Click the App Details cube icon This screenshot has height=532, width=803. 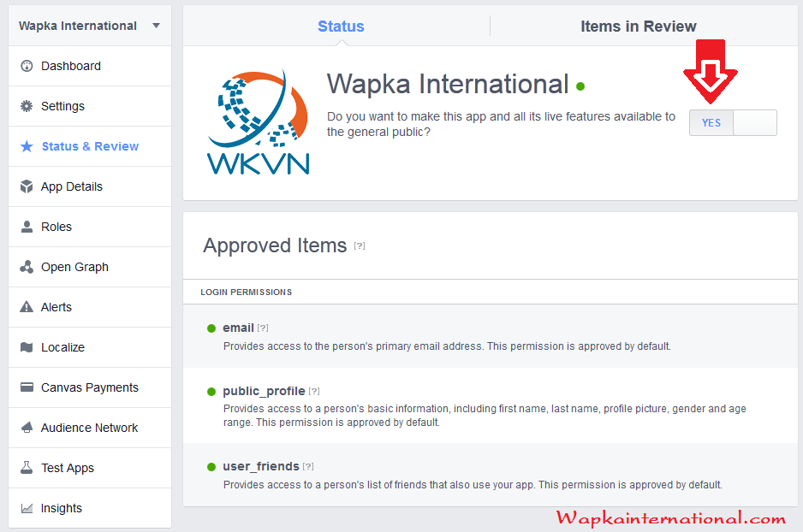click(x=27, y=186)
